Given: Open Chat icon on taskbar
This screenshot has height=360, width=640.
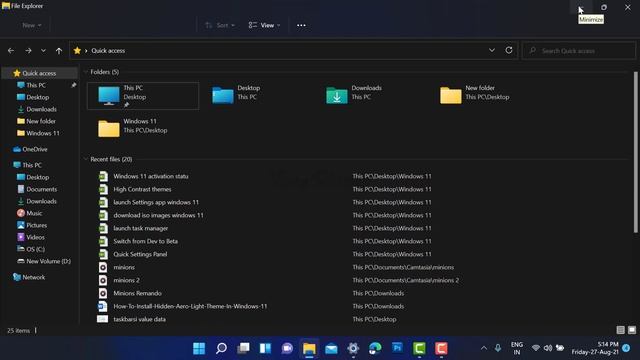Looking at the screenshot, I should pyautogui.click(x=287, y=348).
